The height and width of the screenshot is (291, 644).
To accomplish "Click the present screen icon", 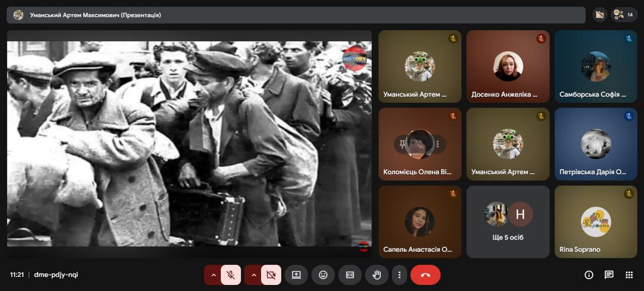I will point(296,275).
